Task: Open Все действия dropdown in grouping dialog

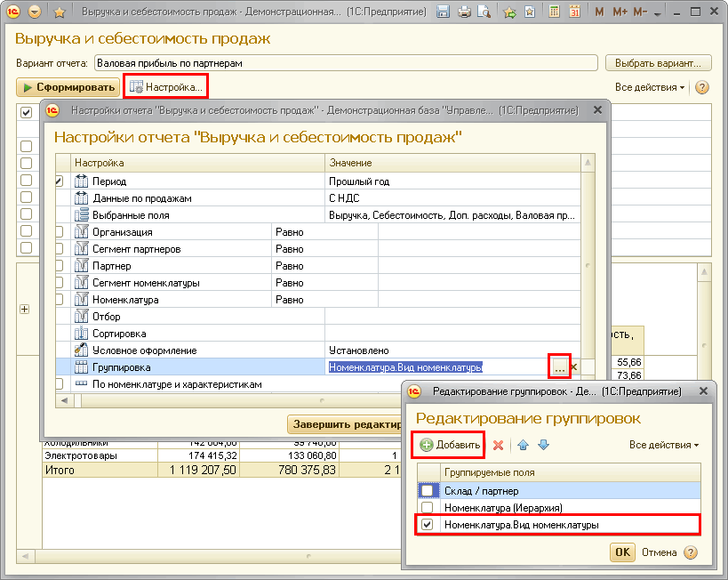Action: 663,445
